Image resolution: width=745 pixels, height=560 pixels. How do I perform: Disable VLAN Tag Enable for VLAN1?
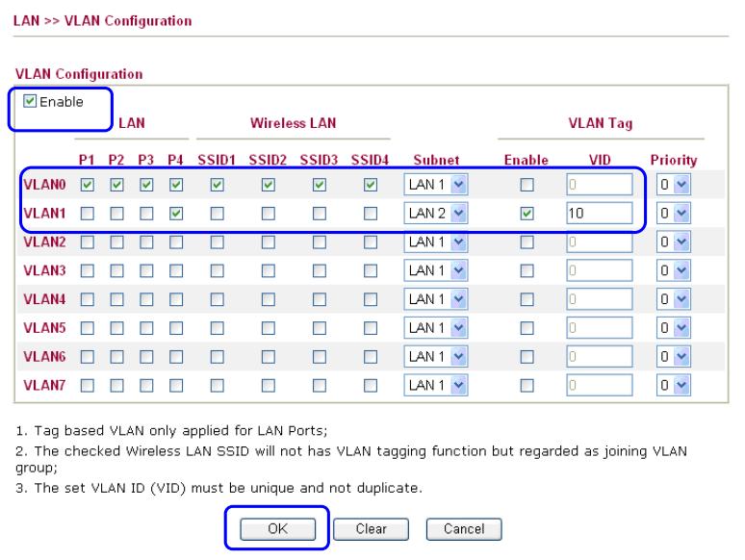click(x=525, y=213)
